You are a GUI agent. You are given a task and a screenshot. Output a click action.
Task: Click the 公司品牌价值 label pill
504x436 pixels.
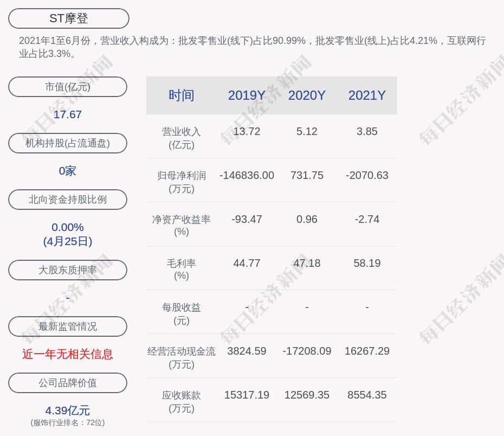pyautogui.click(x=68, y=383)
